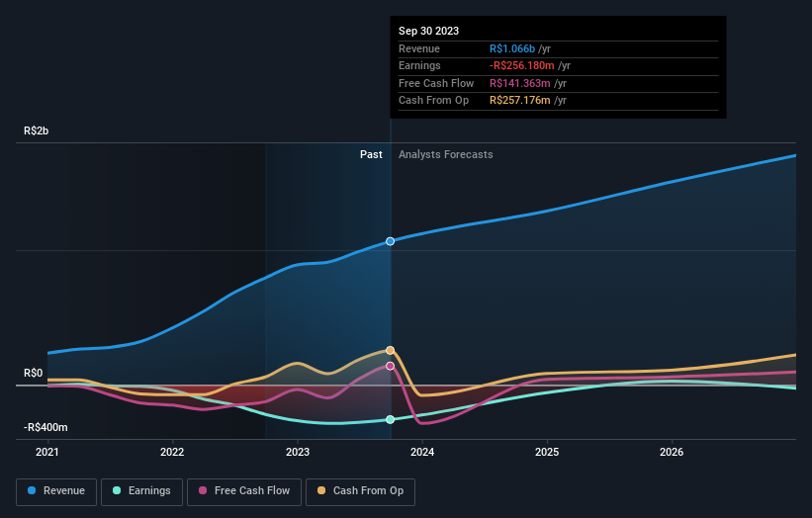Toggle the Revenue legend button
Viewport: 812px width, 518px height.
pyautogui.click(x=56, y=491)
